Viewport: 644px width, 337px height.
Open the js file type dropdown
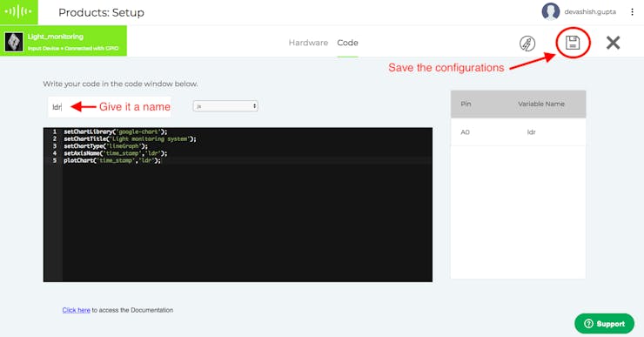[225, 106]
